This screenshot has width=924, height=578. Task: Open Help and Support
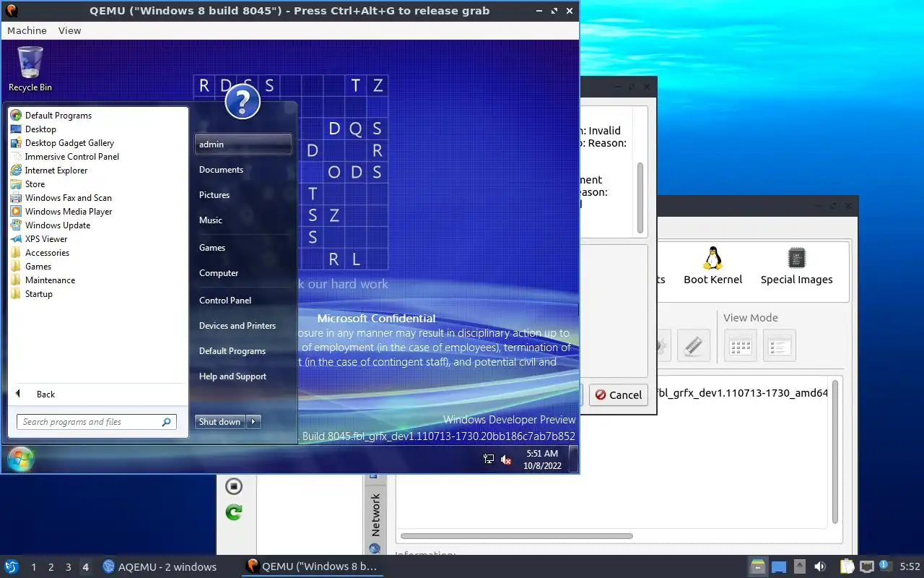pos(232,376)
